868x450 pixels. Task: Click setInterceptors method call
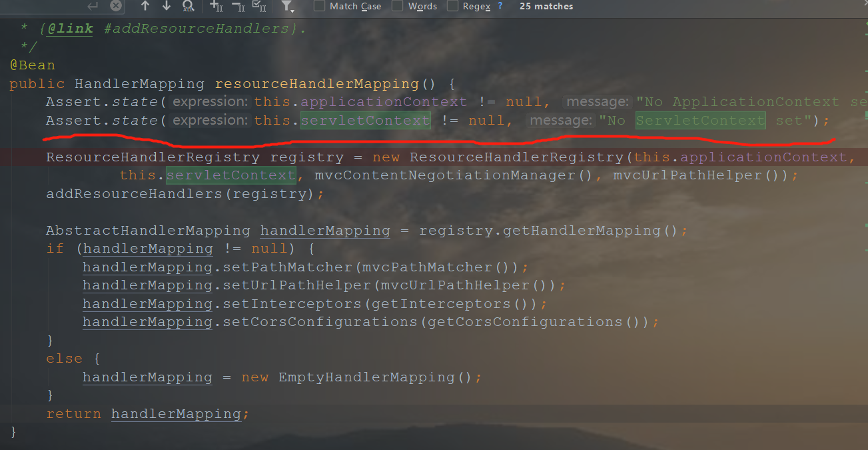point(292,304)
